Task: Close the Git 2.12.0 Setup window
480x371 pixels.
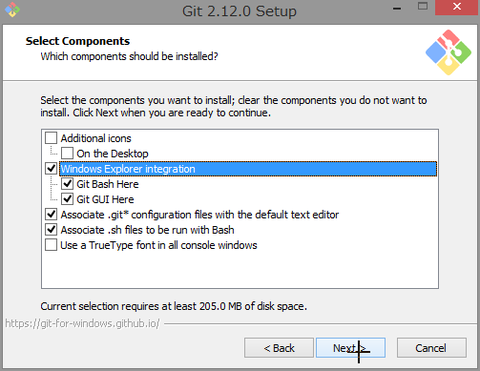Action: pos(457,7)
